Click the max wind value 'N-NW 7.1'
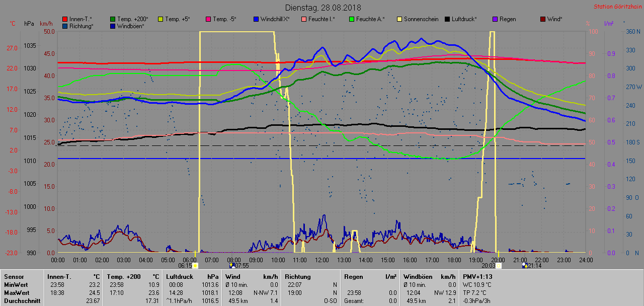This screenshot has height=306, width=644. (266, 292)
